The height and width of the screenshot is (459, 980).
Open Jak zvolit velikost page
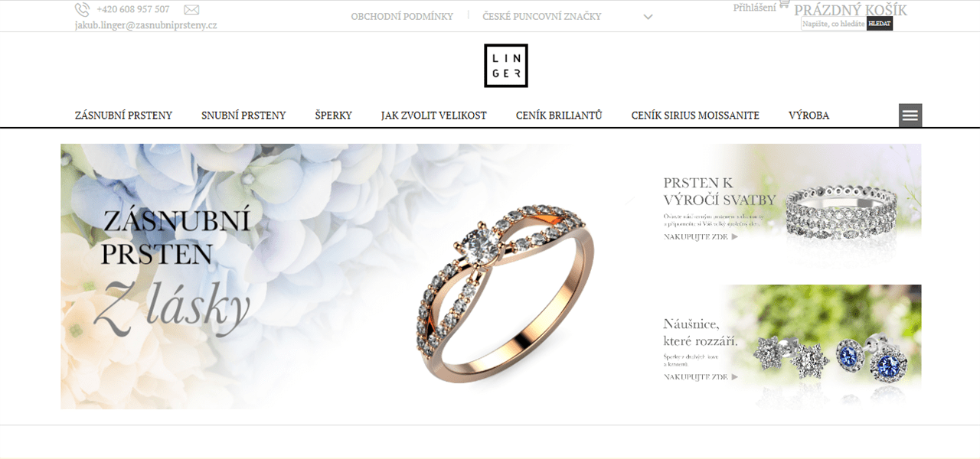(434, 116)
